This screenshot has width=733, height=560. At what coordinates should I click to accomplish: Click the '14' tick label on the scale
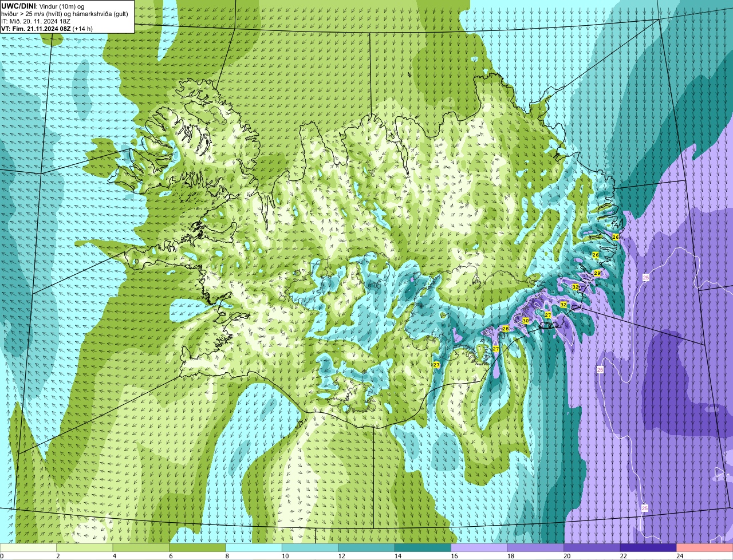(x=397, y=556)
